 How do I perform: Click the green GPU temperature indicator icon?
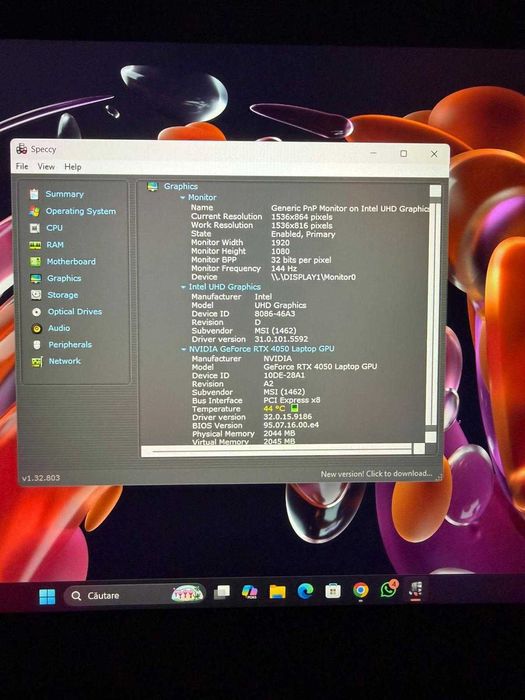[294, 408]
